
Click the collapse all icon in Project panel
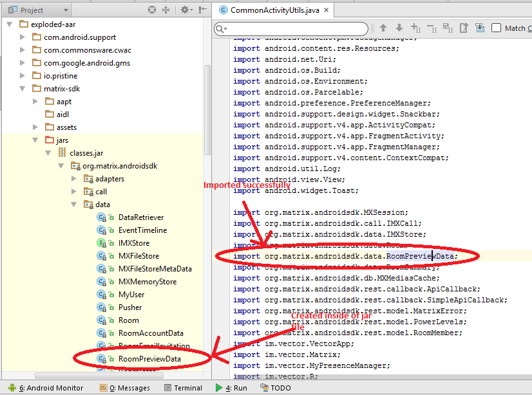click(x=166, y=10)
